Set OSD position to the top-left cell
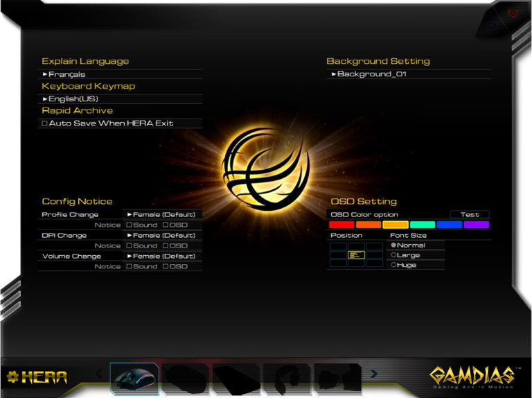The height and width of the screenshot is (398, 532). pos(338,246)
